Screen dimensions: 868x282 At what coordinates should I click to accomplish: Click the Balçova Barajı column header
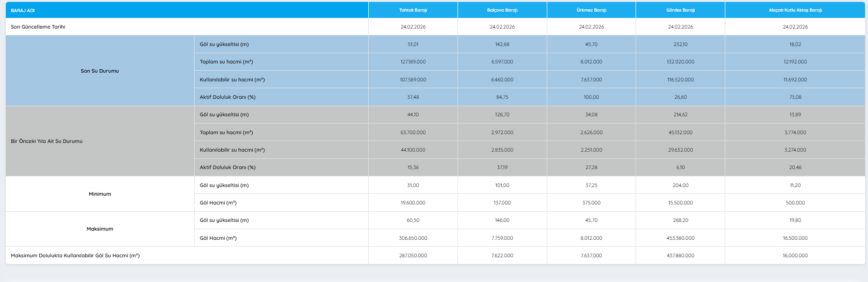click(502, 10)
